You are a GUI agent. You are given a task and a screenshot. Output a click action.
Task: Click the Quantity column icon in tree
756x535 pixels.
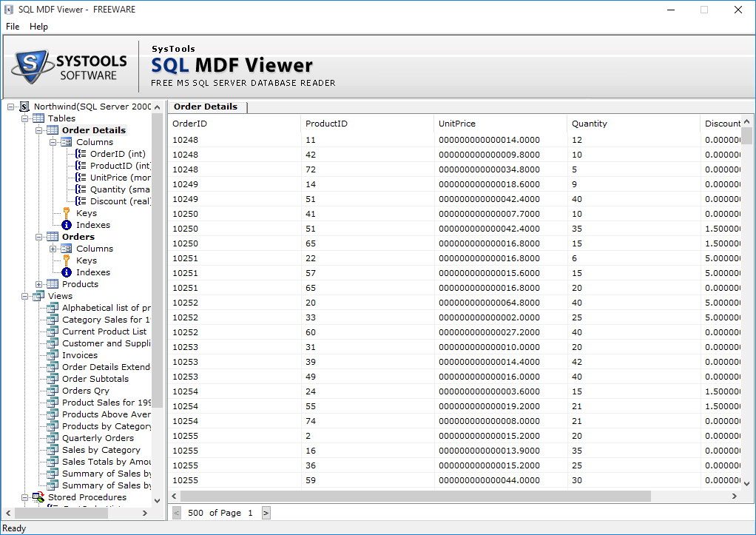coord(81,189)
